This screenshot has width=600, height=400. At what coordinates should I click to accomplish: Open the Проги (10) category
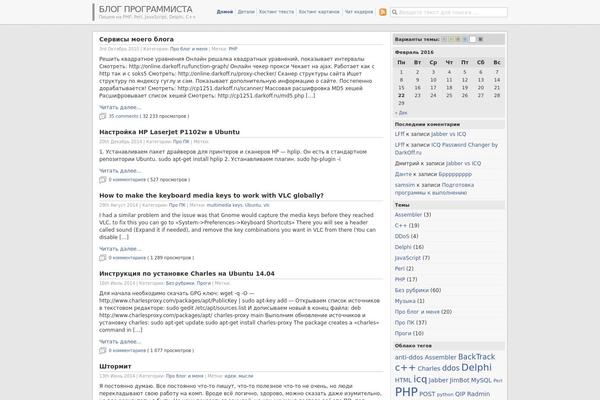pyautogui.click(x=403, y=333)
